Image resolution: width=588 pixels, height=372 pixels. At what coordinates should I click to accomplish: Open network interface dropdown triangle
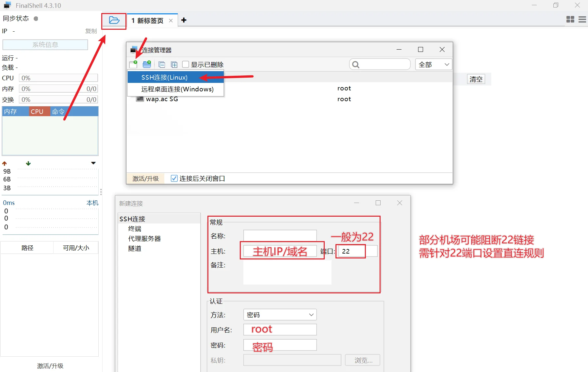click(93, 163)
